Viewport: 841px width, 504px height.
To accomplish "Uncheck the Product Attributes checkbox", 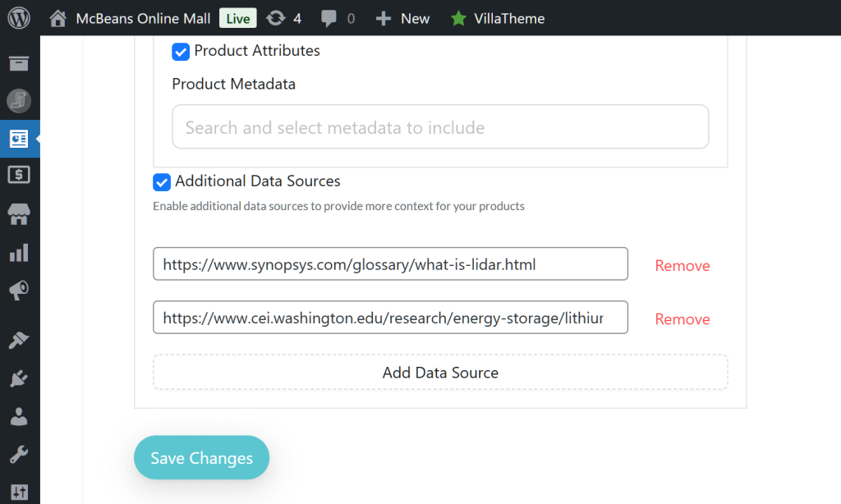I will click(181, 52).
